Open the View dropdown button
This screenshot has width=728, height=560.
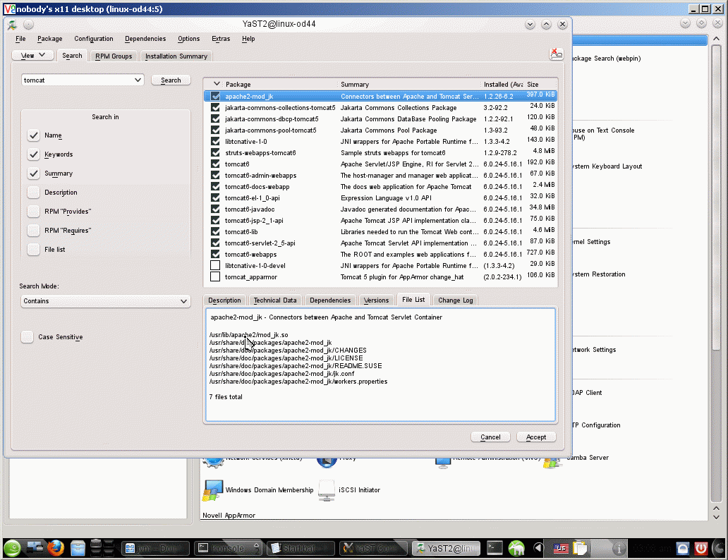[x=33, y=55]
